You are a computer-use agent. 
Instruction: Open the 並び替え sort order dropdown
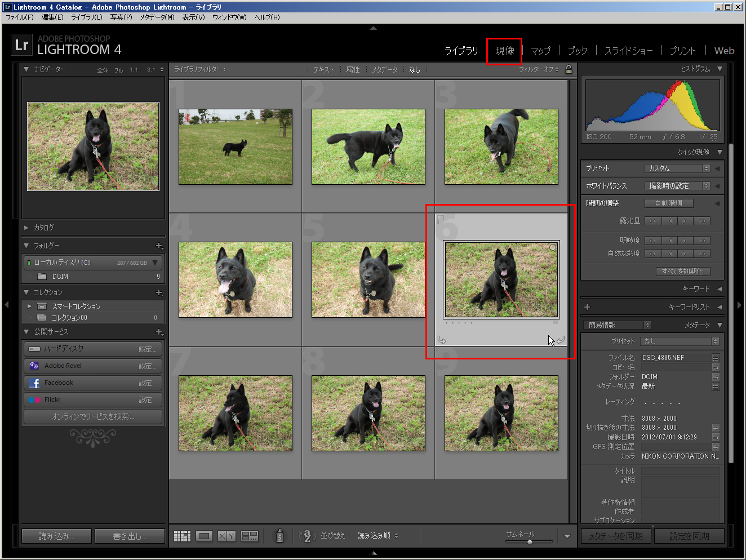click(x=378, y=536)
